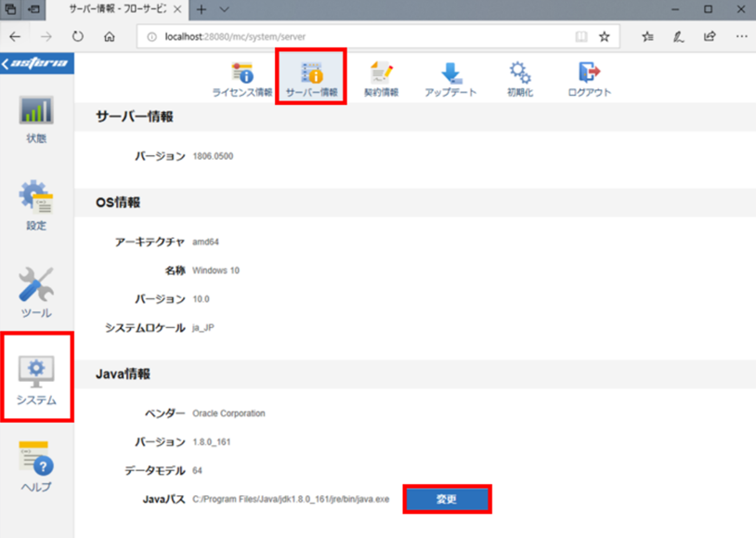756x538 pixels.
Task: Open the 初期化 initialize gears icon
Action: click(520, 79)
